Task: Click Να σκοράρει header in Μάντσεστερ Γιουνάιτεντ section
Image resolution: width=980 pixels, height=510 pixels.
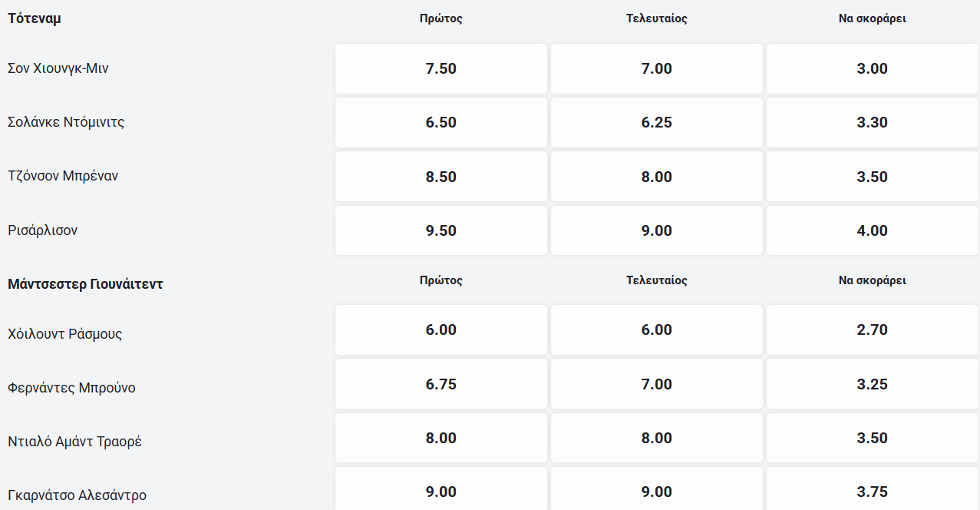Action: point(873,280)
